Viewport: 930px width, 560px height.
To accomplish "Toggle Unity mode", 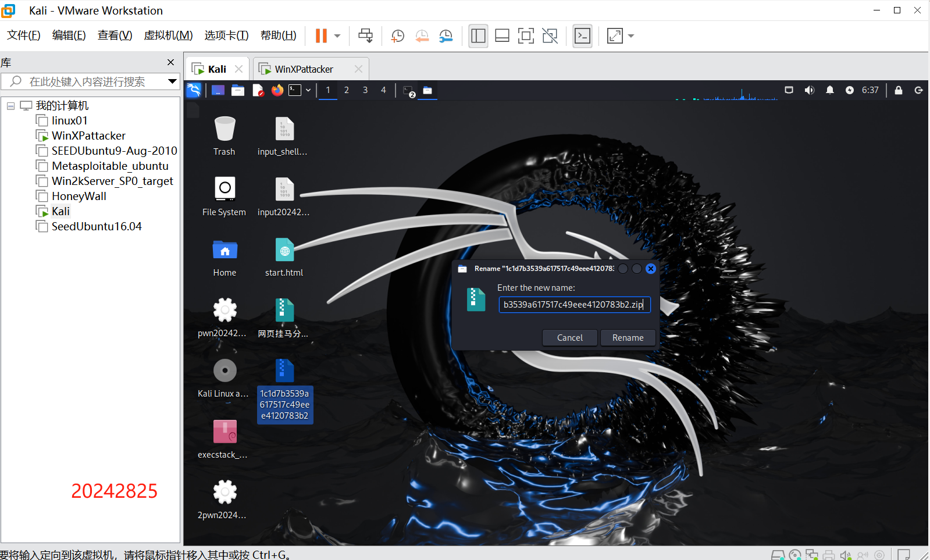I will 550,36.
